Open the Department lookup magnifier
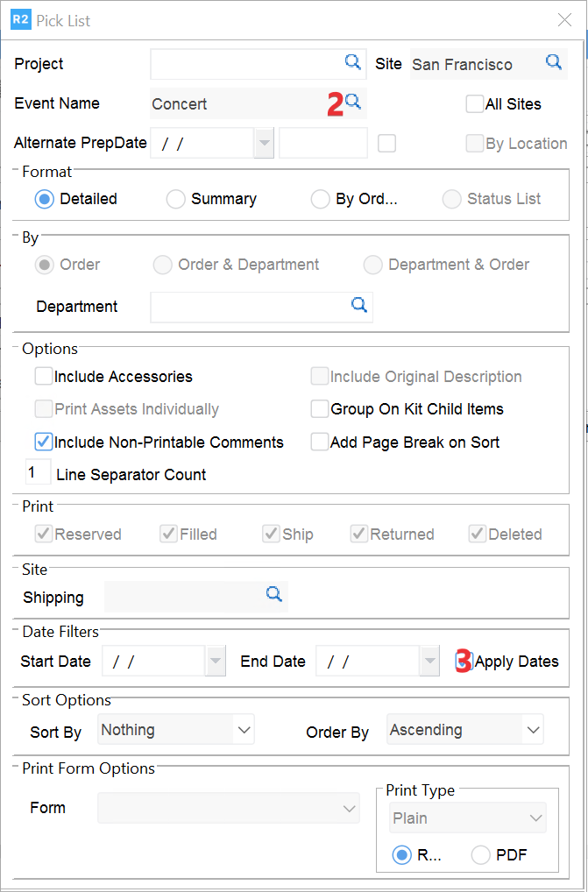This screenshot has height=892, width=588. point(359,305)
